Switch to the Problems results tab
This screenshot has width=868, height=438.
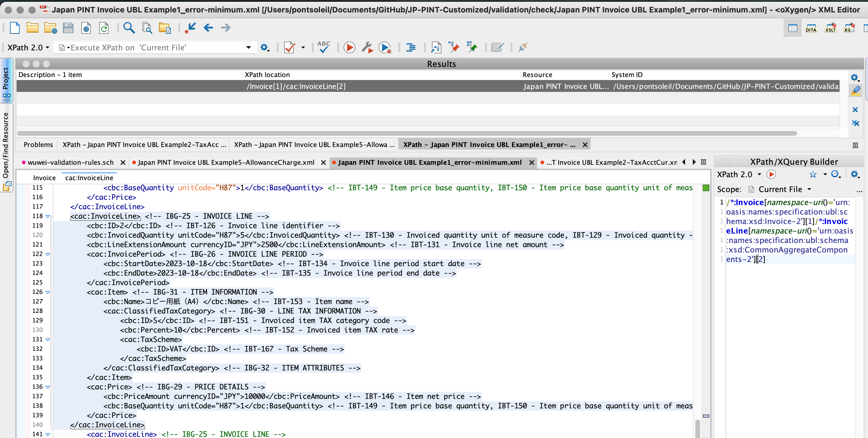(38, 145)
